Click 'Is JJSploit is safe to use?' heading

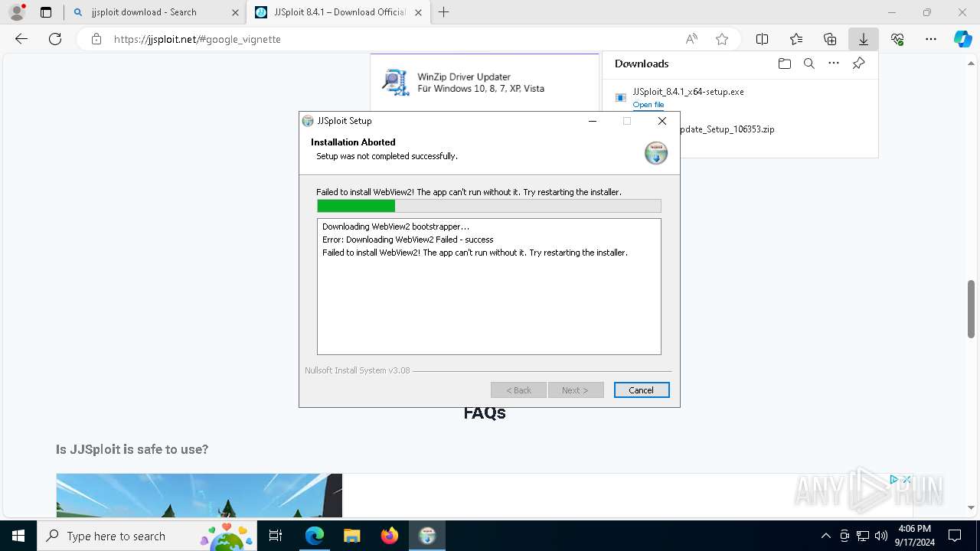(x=132, y=449)
